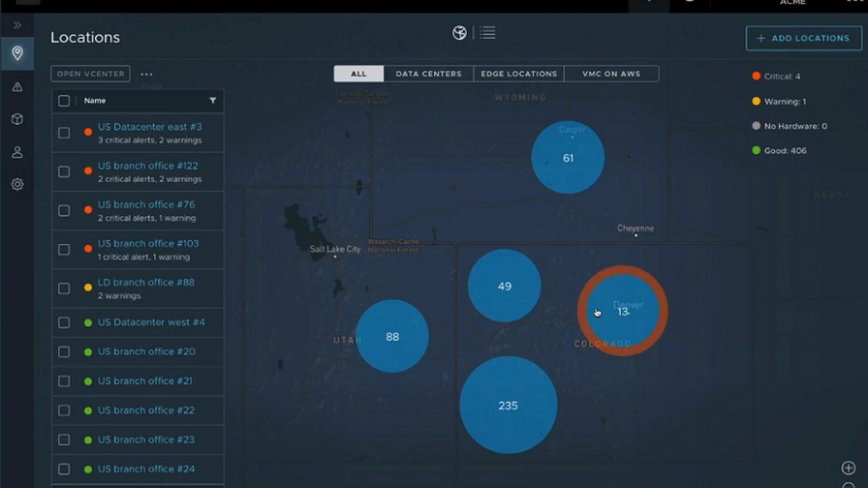This screenshot has width=868, height=488.
Task: Toggle the select-all checkbox in Name header
Action: 64,100
